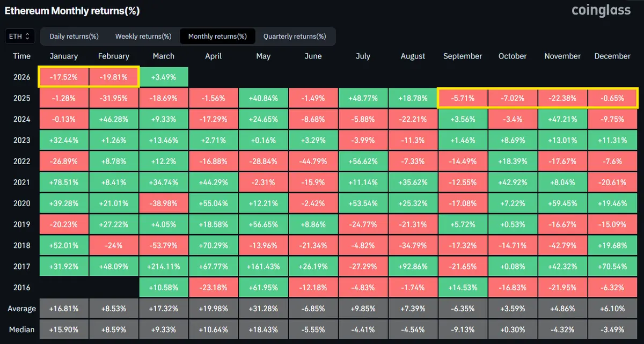Click the March 2026 +3.49% cell
This screenshot has height=344, width=644.
[x=164, y=77]
